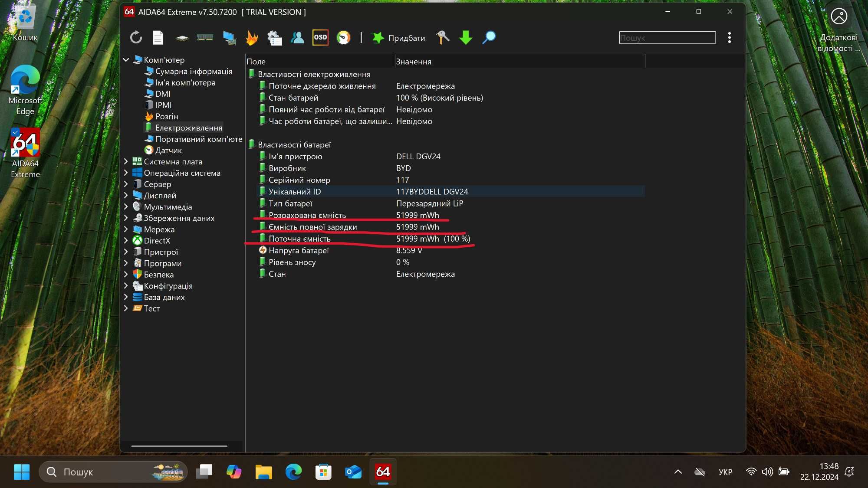This screenshot has height=488, width=868.
Task: Select the Програми tree item
Action: [x=162, y=263]
